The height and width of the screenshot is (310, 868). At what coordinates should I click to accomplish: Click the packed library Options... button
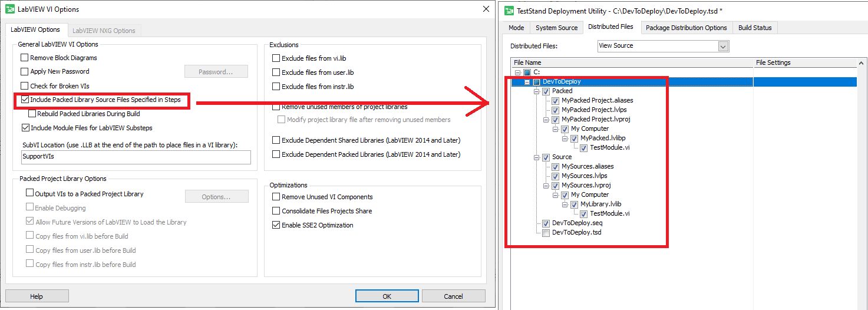[216, 196]
